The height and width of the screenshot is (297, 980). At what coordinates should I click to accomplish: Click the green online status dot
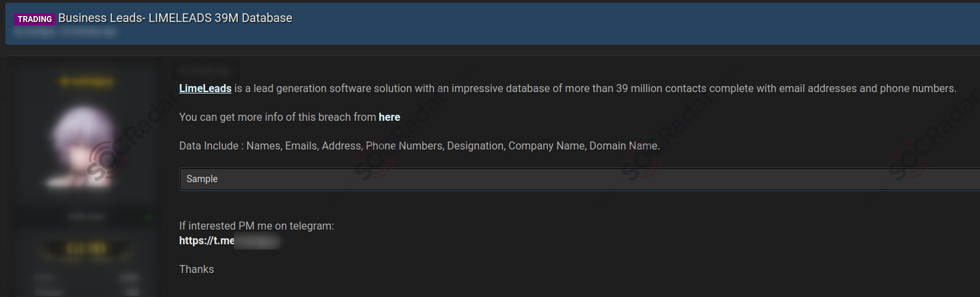pyautogui.click(x=148, y=218)
